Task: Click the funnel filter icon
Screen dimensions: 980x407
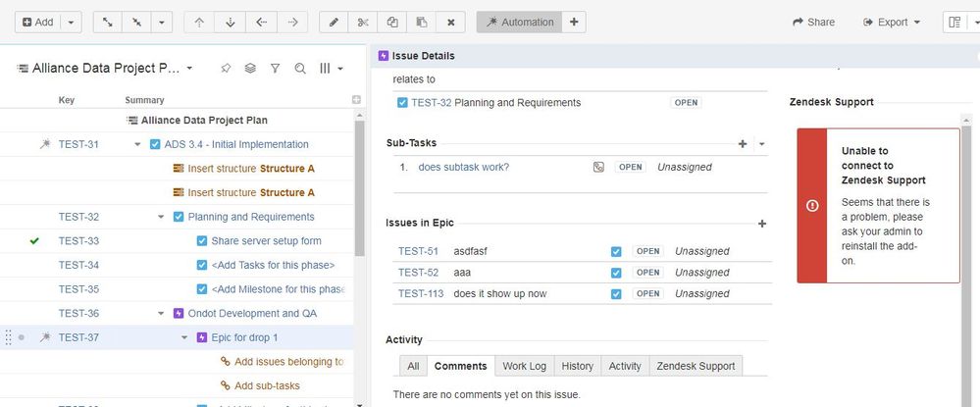Action: 275,68
